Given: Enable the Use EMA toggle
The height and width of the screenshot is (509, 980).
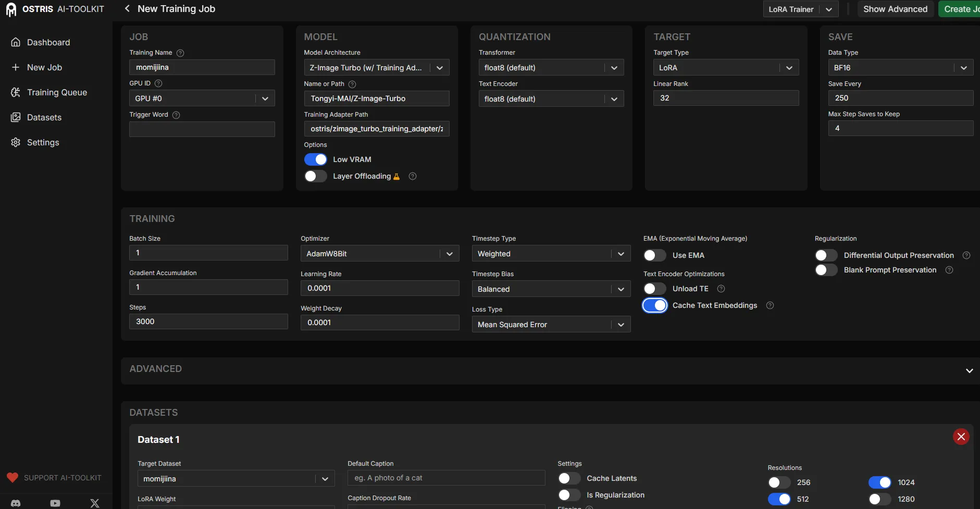Looking at the screenshot, I should click(x=655, y=256).
